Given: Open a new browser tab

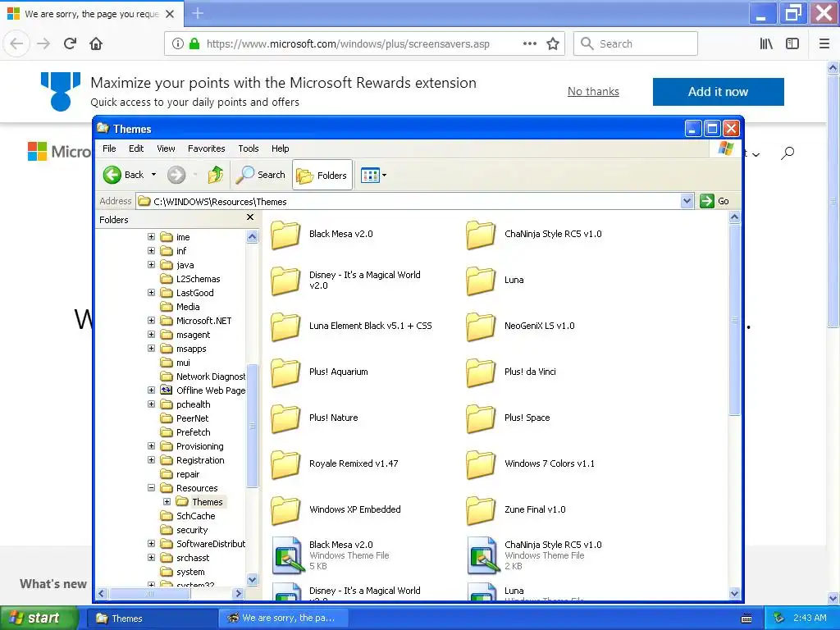Looking at the screenshot, I should [198, 13].
